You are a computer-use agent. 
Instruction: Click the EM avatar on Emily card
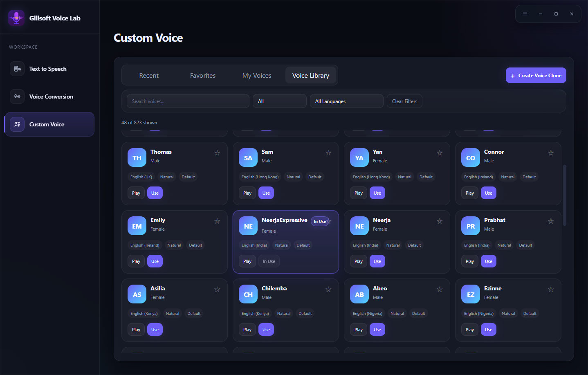click(137, 226)
